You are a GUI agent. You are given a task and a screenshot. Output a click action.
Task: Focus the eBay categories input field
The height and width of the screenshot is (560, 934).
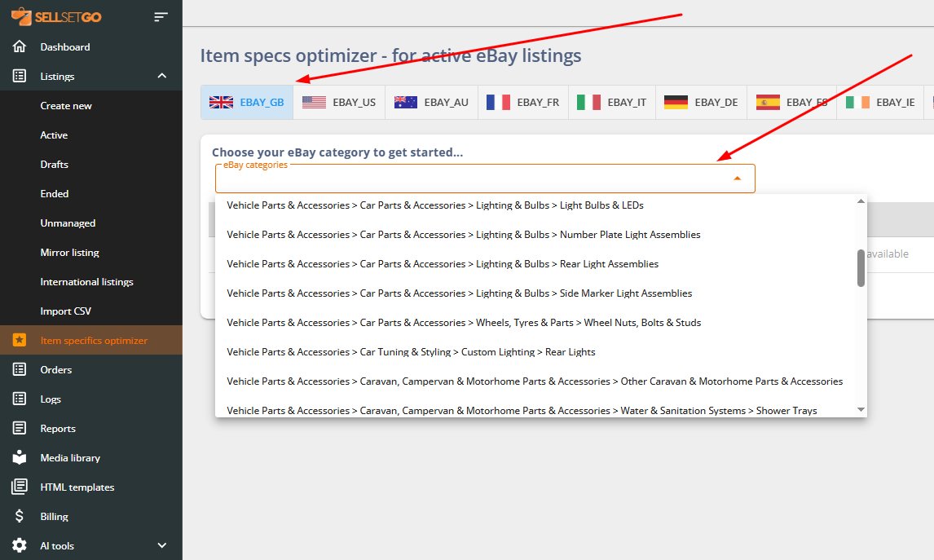[473, 179]
